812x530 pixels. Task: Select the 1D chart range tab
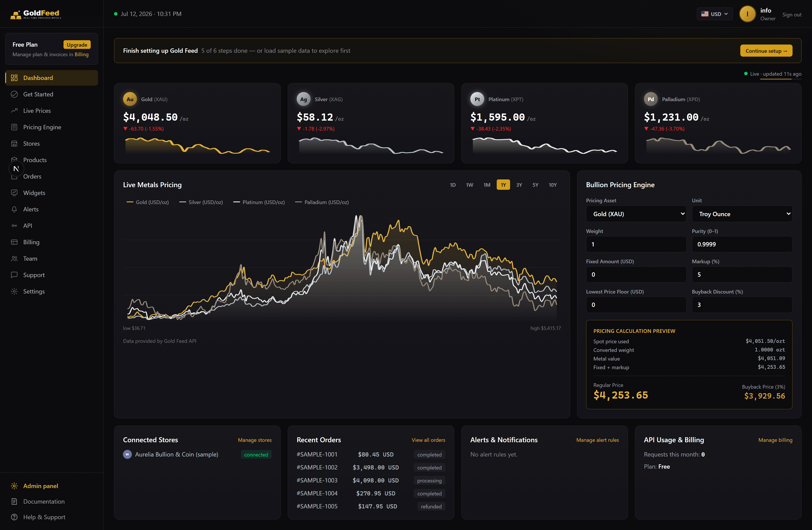pos(453,185)
